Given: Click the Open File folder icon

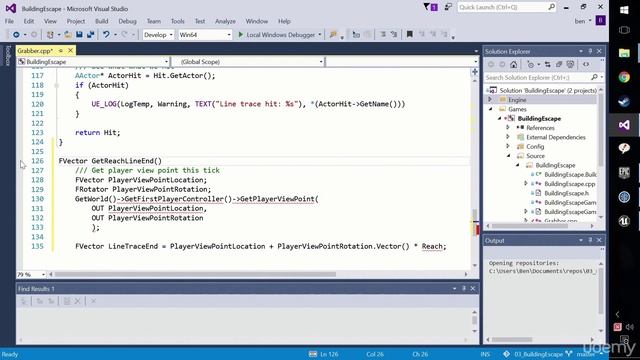Looking at the screenshot, I should tap(68, 35).
